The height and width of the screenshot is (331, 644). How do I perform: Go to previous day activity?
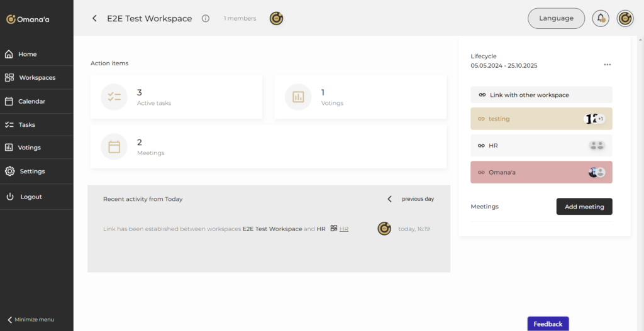[411, 199]
